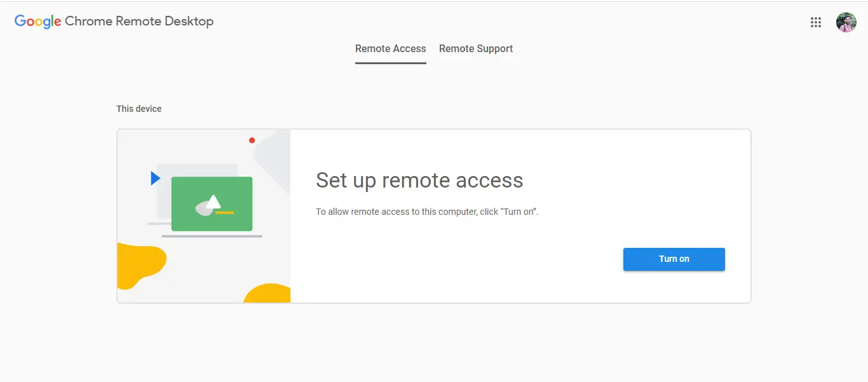Click the short yellow line on green screen
868x382 pixels.
225,212
